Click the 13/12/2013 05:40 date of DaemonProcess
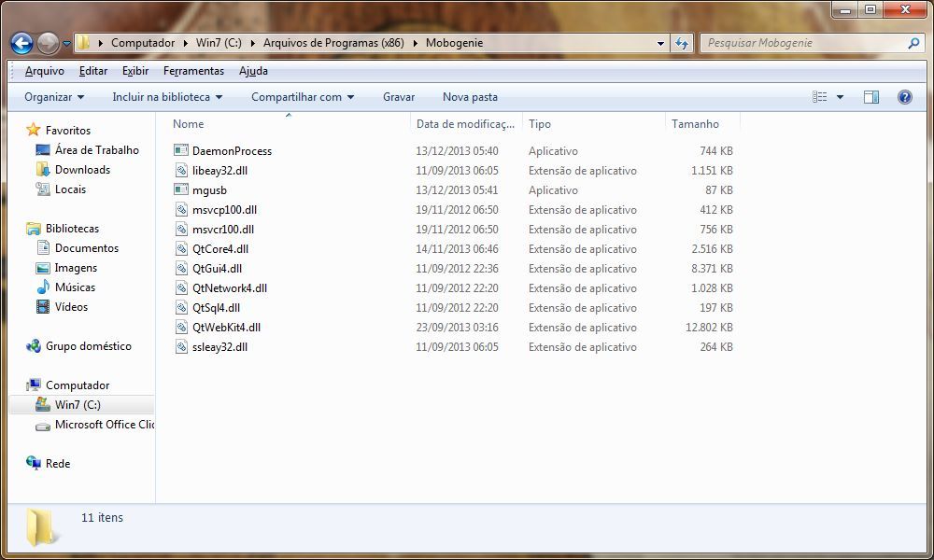The width and height of the screenshot is (934, 560). (x=457, y=150)
